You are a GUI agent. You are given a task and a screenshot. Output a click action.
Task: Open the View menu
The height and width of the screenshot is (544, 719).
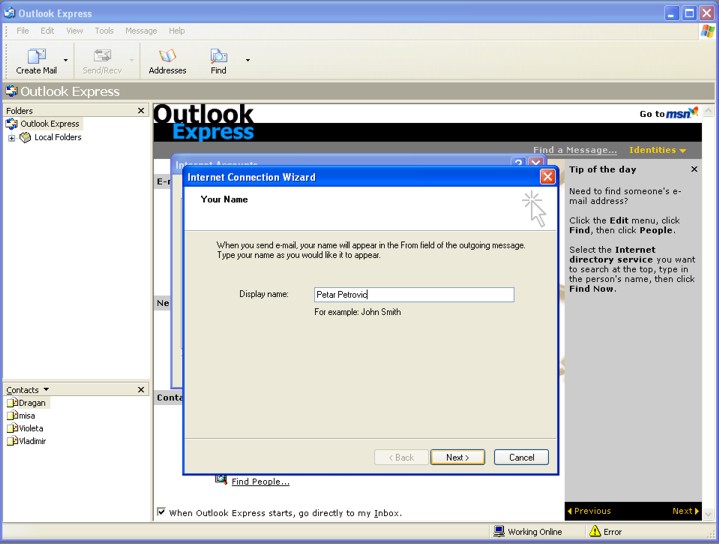74,31
